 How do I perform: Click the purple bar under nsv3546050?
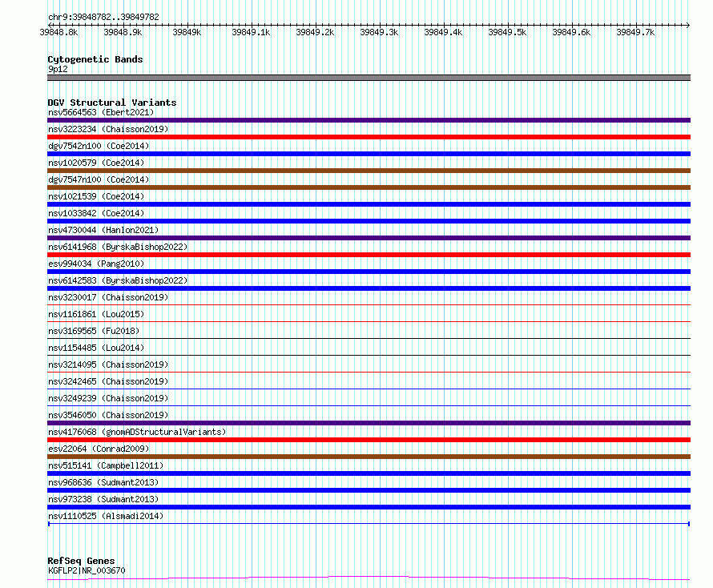(x=369, y=423)
